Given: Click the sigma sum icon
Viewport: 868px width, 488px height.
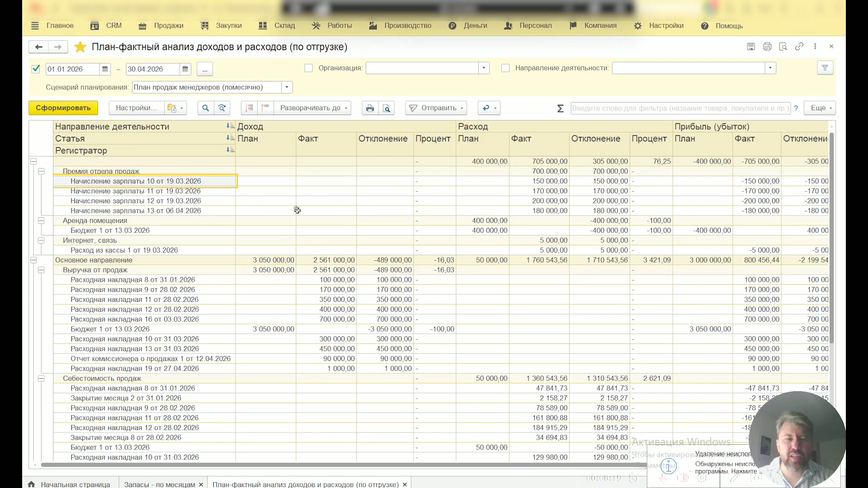Looking at the screenshot, I should click(560, 108).
